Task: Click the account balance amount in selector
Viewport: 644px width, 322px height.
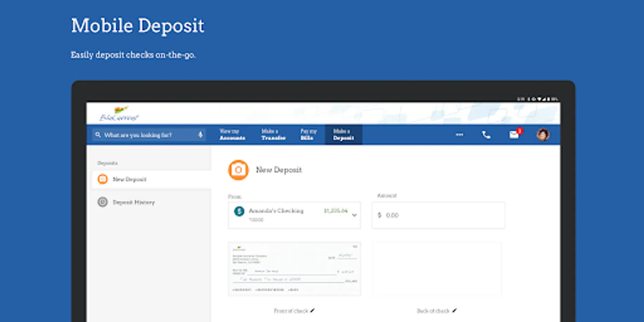Action: [x=336, y=211]
